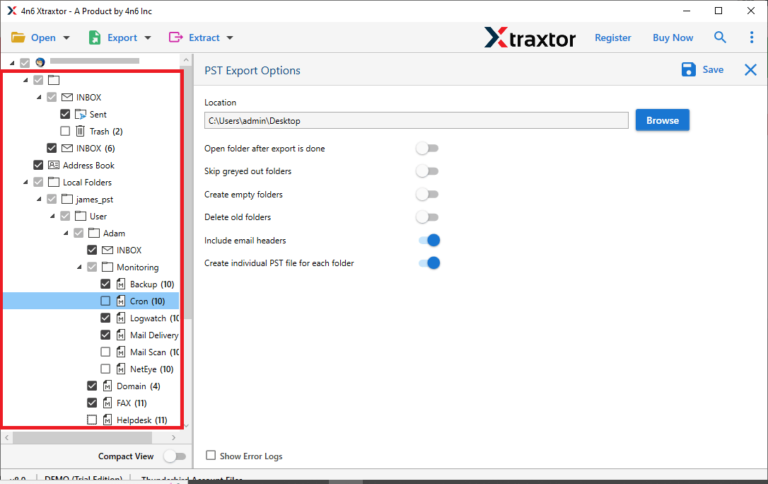Uncheck the INBOX (6) checkbox
768x484 pixels.
pyautogui.click(x=51, y=148)
